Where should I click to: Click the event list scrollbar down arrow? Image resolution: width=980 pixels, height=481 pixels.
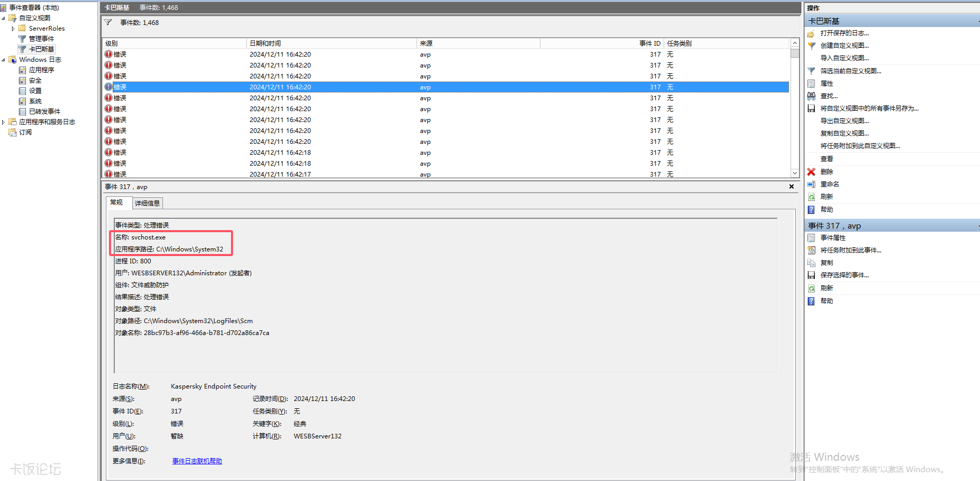[795, 173]
